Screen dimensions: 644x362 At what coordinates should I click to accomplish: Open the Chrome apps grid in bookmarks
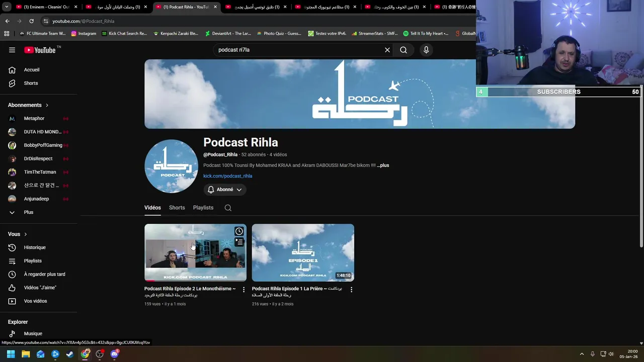point(7,34)
